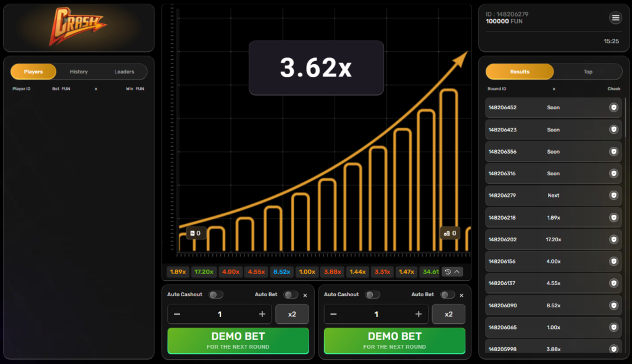632x364 pixels.
Task: Click the verify shield for round 148206218
Action: (x=613, y=218)
